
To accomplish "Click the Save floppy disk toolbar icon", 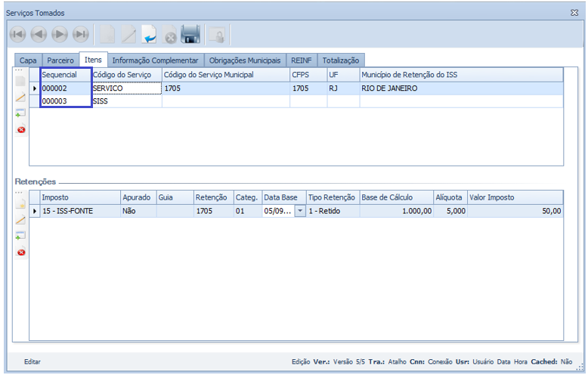I will (190, 34).
